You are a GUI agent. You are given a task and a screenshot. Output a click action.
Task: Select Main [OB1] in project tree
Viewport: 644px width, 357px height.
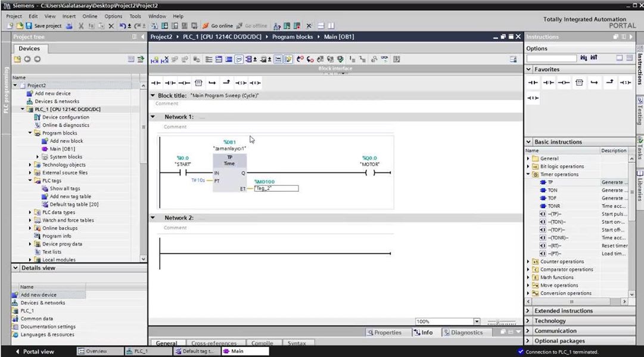click(x=63, y=149)
